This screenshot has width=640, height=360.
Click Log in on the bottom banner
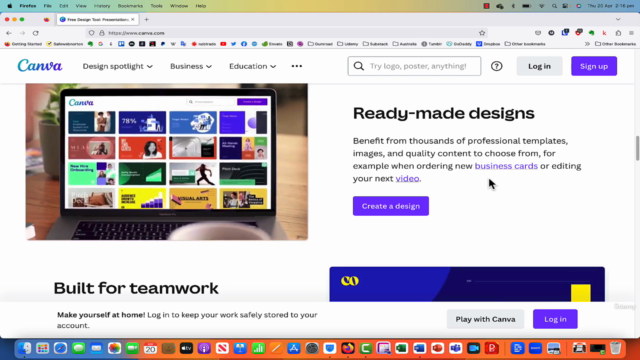point(555,319)
